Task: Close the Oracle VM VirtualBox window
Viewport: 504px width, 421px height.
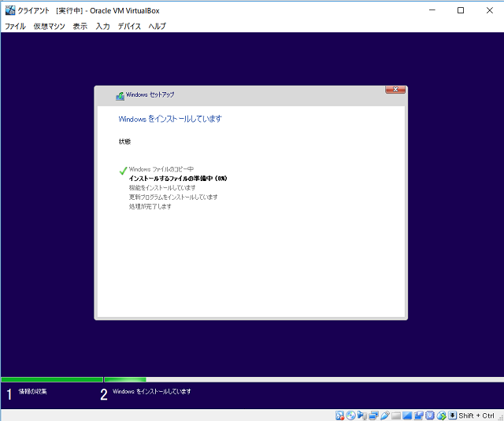Action: point(490,10)
